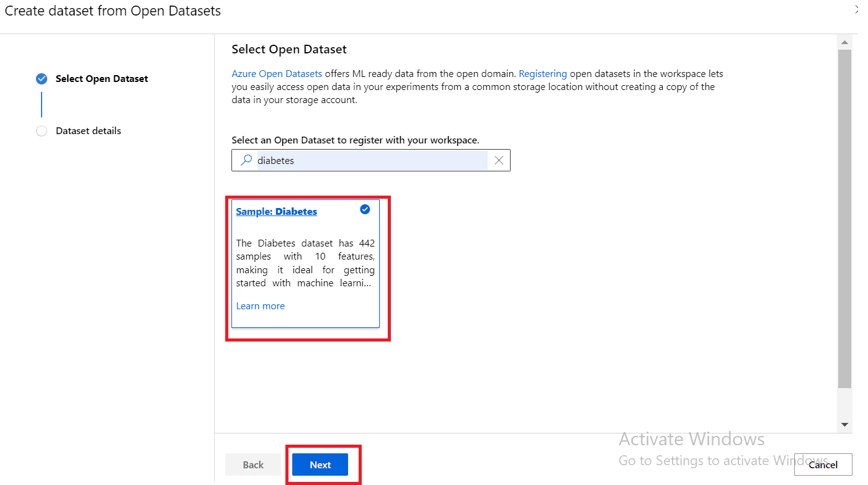Click the vertical scrollbar thumb
This screenshot has width=868, height=485.
[x=844, y=219]
